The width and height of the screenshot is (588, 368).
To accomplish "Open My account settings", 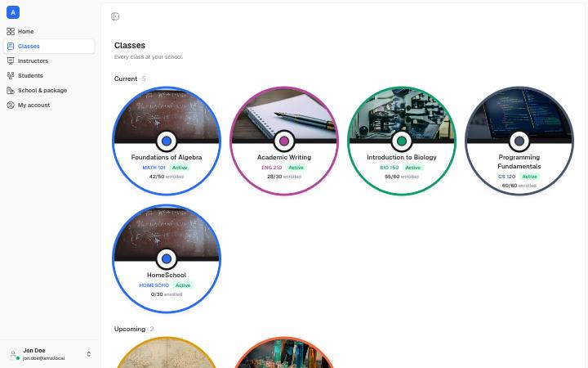I will (49, 105).
